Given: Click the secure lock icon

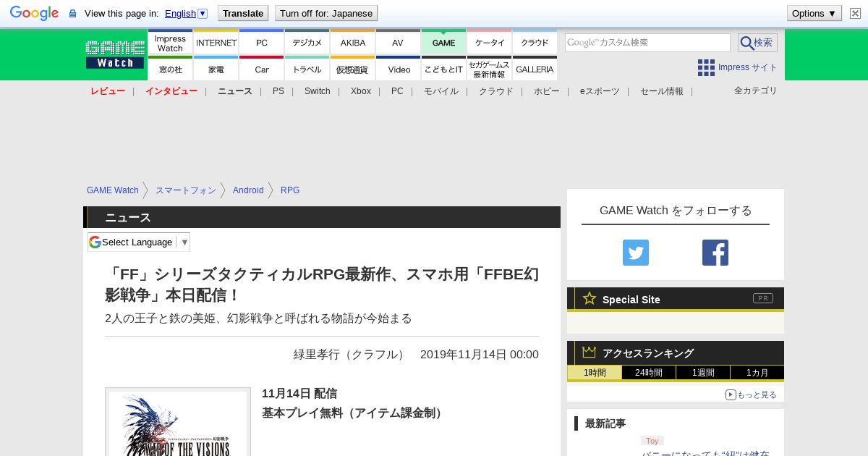Looking at the screenshot, I should pos(72,13).
